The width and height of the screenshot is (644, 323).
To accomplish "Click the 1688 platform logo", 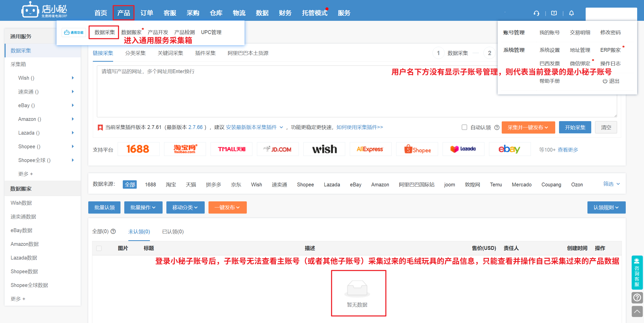I will tap(138, 149).
